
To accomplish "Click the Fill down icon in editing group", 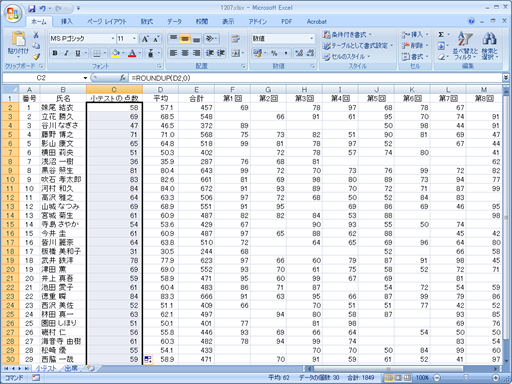I will point(441,46).
